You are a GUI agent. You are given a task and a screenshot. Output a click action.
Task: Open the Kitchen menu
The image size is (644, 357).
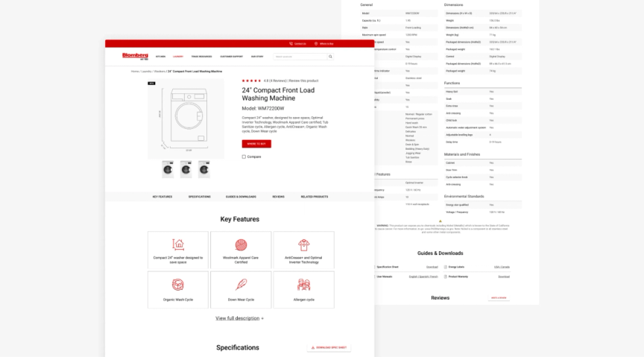(x=160, y=57)
